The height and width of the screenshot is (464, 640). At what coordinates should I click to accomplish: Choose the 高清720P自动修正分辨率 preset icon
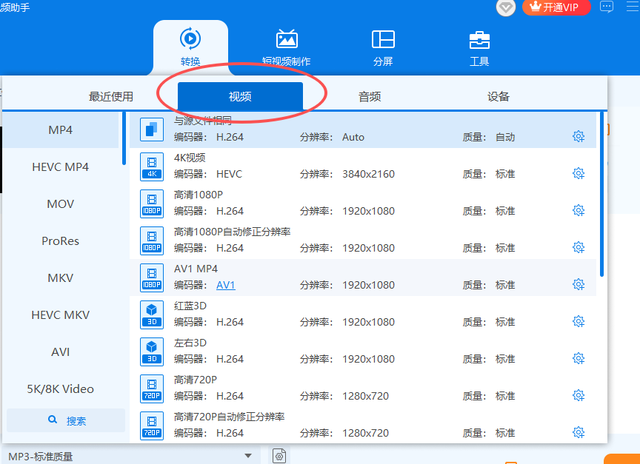click(x=152, y=426)
